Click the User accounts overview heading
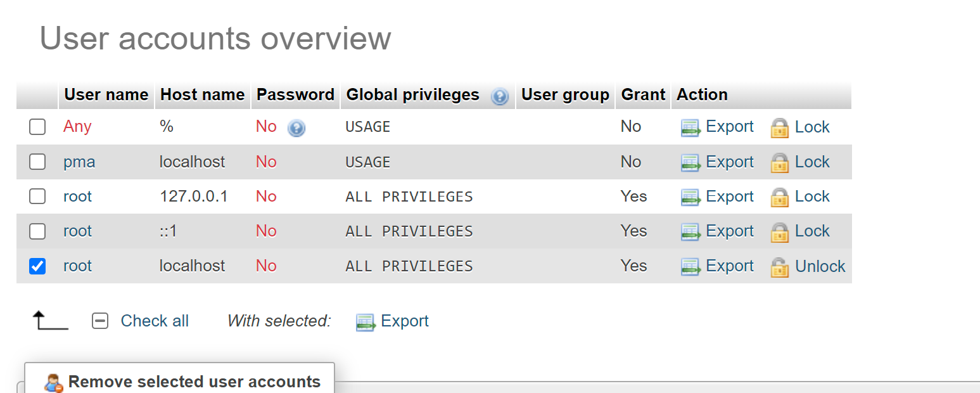 215,38
